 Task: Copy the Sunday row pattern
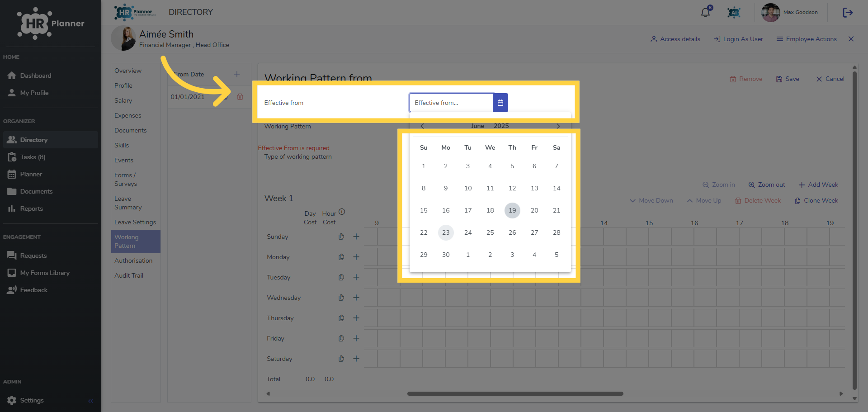[x=341, y=237]
